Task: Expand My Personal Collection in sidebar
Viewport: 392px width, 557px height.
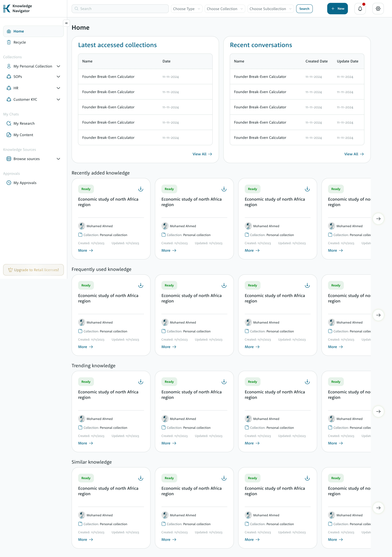Action: tap(58, 66)
